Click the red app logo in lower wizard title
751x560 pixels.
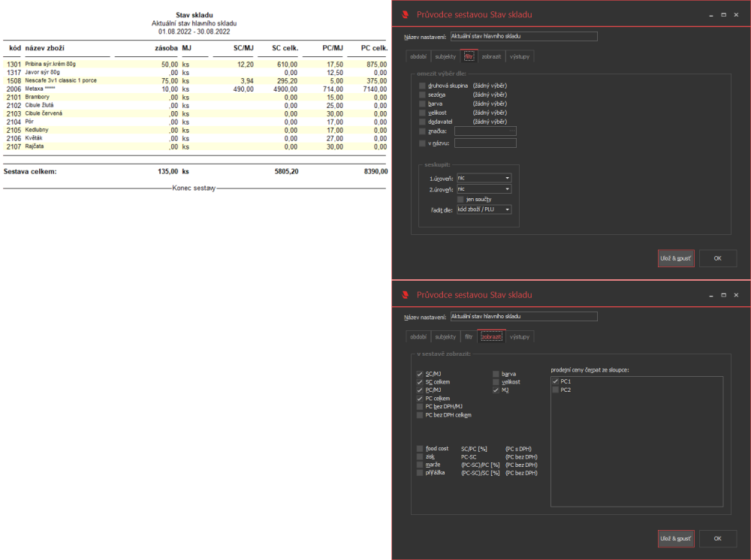pyautogui.click(x=406, y=295)
